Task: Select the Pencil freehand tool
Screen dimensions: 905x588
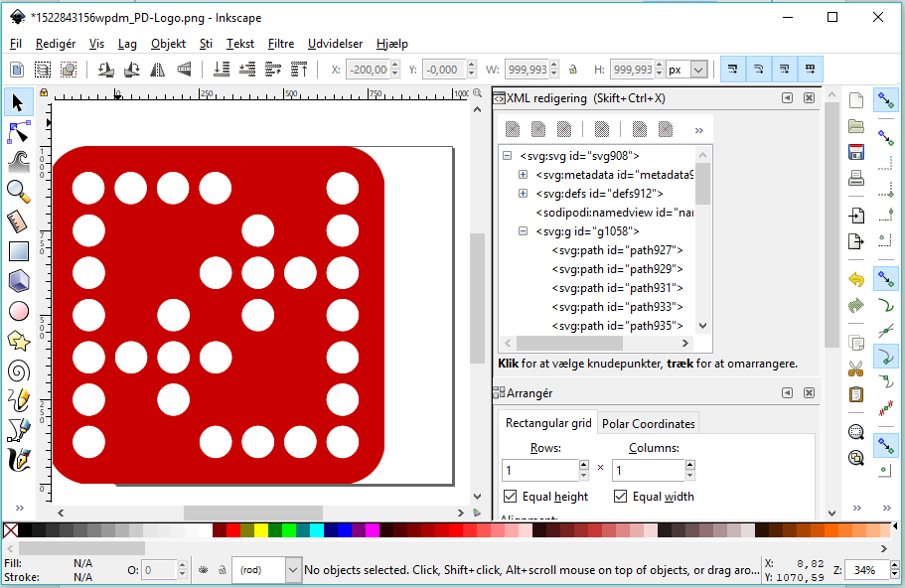Action: point(19,400)
